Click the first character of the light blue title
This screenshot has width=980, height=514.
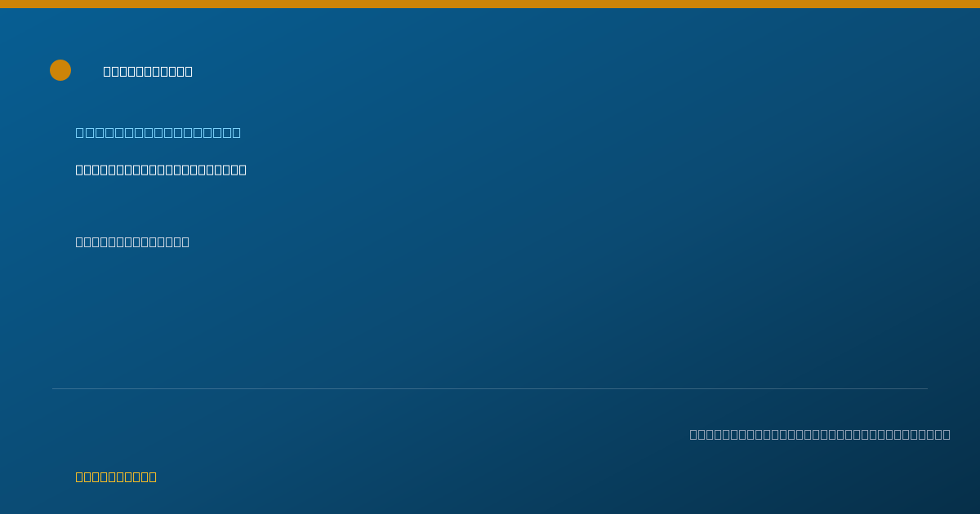pos(80,132)
